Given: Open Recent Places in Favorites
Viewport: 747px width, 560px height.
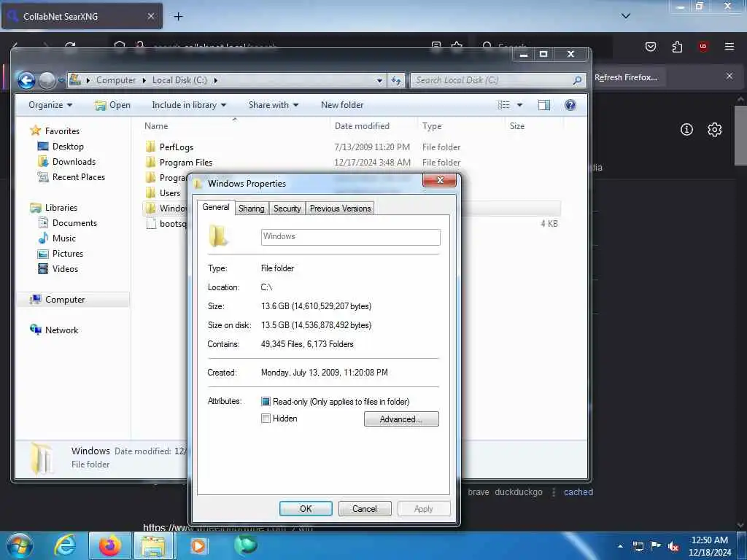Looking at the screenshot, I should pyautogui.click(x=79, y=176).
